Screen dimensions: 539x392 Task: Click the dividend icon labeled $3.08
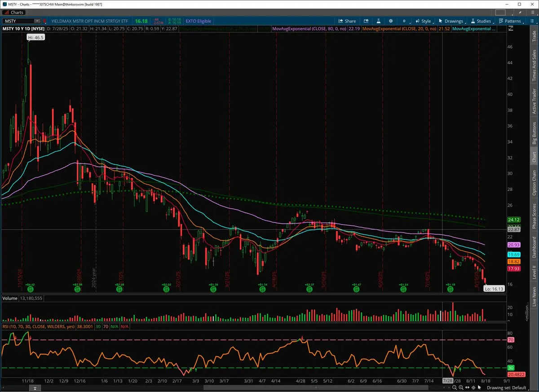pos(77,290)
